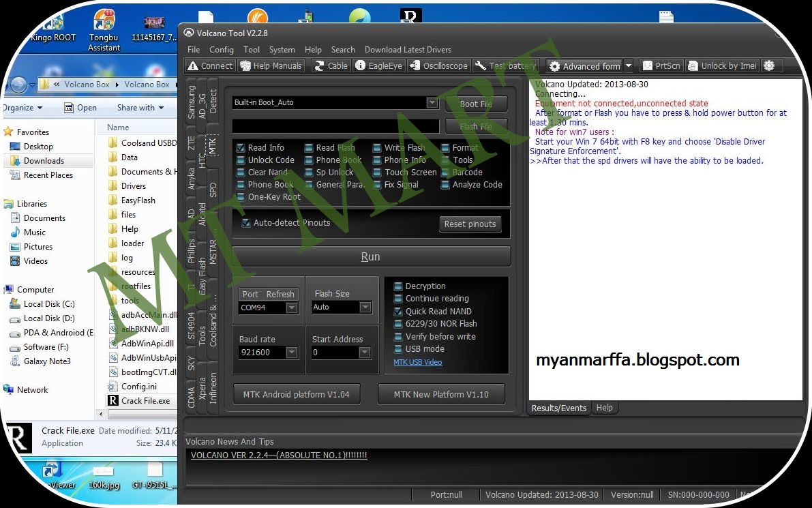The width and height of the screenshot is (812, 508).
Task: Select bootImgCVT.dll file in Explorer
Action: (x=142, y=372)
